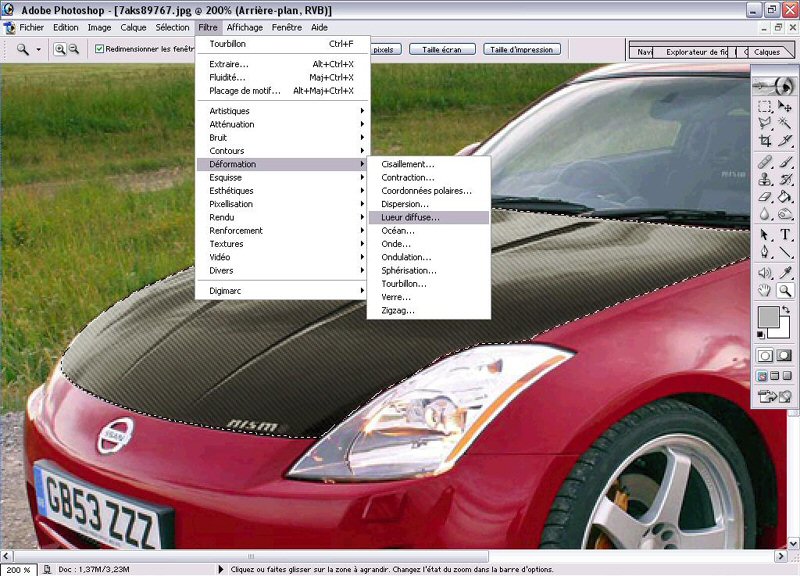Click the Taille écran button

(x=442, y=49)
